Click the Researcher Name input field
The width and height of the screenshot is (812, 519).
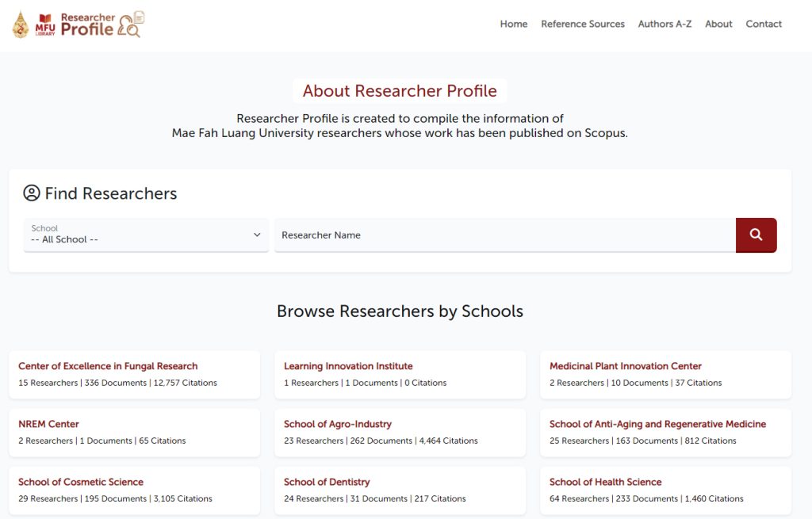tap(504, 235)
